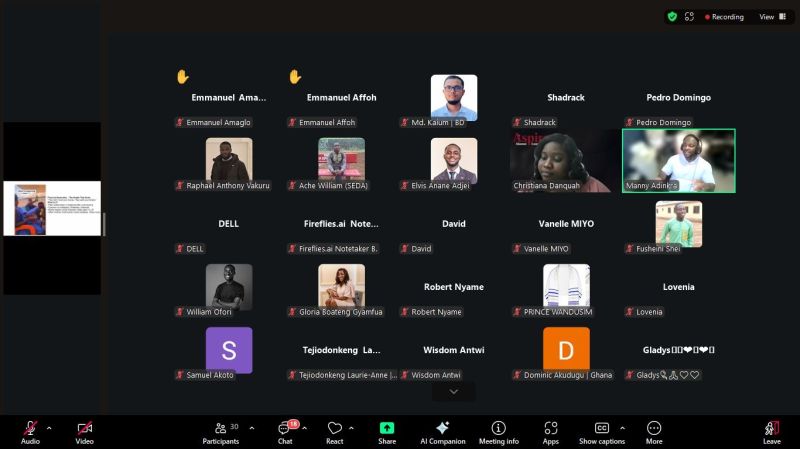Expand captions options arrow
Screen dimensions: 800x449
click(x=622, y=428)
